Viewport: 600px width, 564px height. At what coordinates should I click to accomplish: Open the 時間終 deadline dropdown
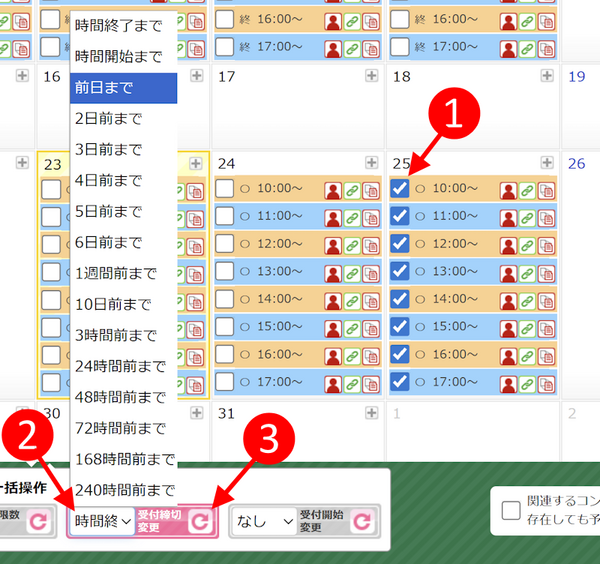(x=102, y=521)
